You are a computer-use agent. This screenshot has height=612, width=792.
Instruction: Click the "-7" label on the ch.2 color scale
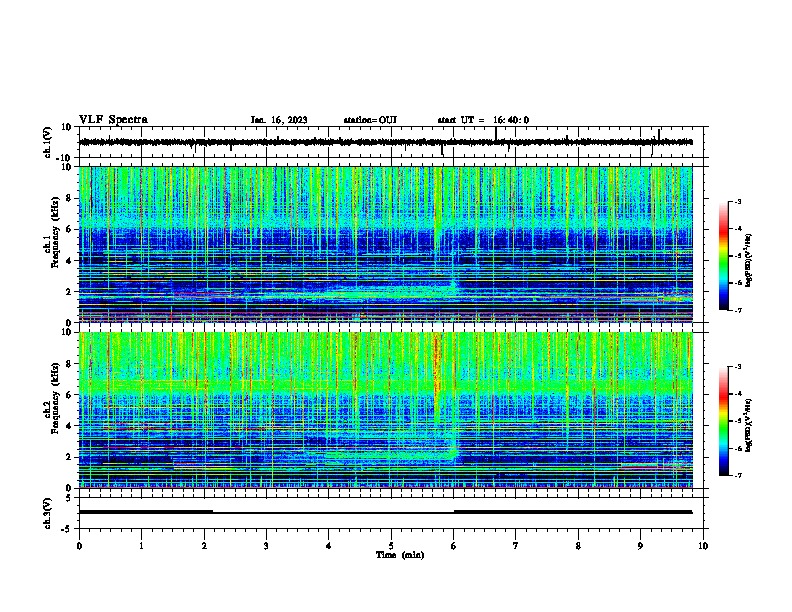pyautogui.click(x=737, y=475)
